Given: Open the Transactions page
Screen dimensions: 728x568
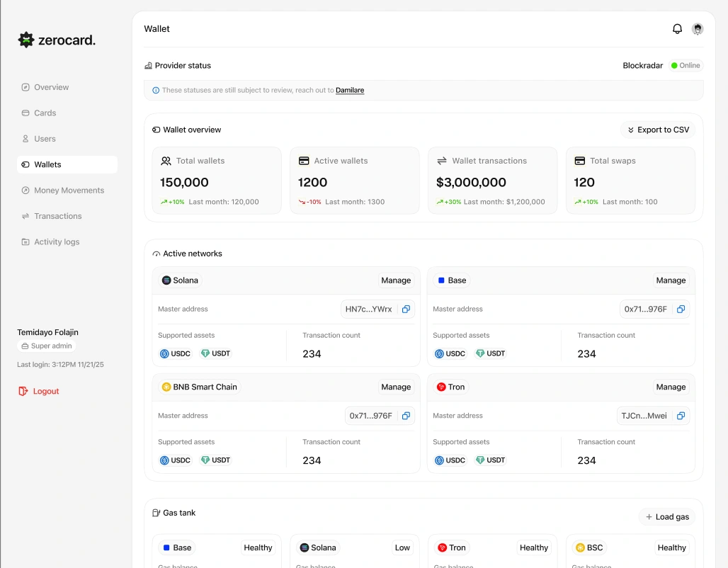Looking at the screenshot, I should pyautogui.click(x=67, y=216).
